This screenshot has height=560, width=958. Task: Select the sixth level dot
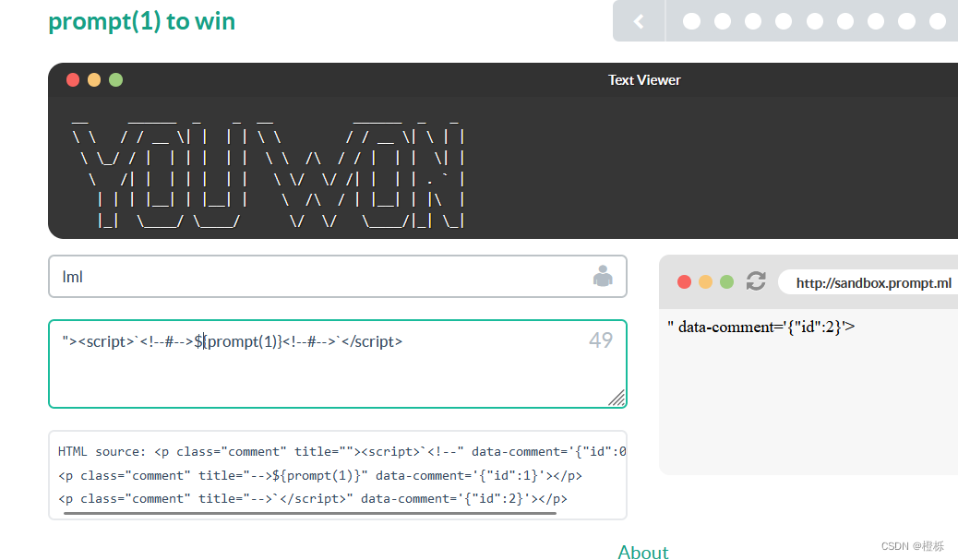click(x=845, y=21)
